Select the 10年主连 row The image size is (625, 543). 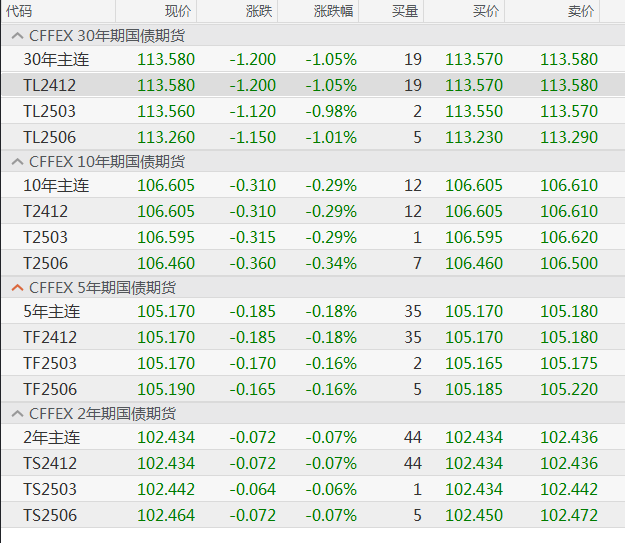tap(56, 185)
